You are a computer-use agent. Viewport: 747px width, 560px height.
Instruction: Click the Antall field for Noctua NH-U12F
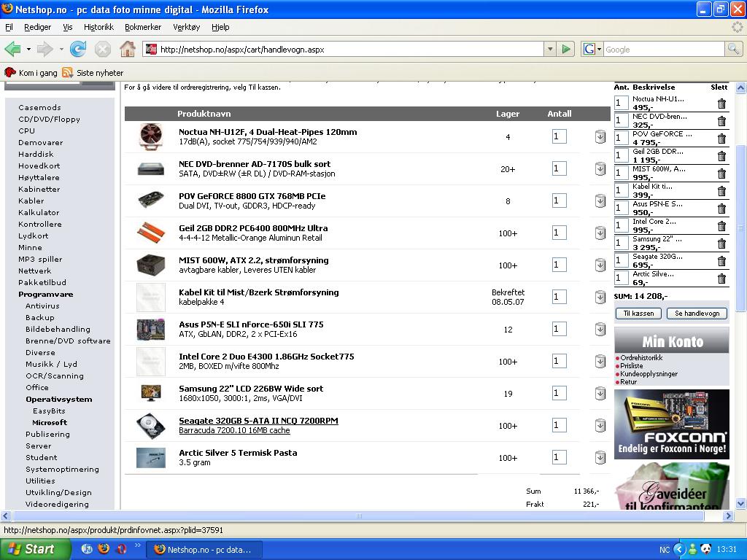click(x=559, y=136)
